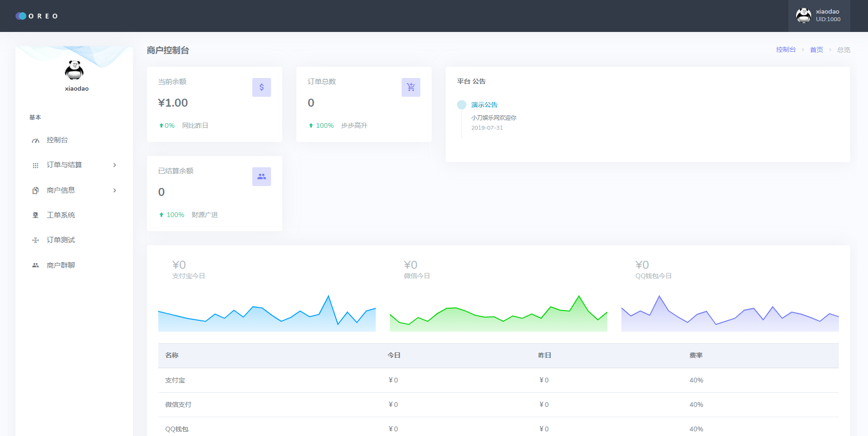Click the 工单系统 sidebar icon
The height and width of the screenshot is (436, 868).
(x=35, y=215)
